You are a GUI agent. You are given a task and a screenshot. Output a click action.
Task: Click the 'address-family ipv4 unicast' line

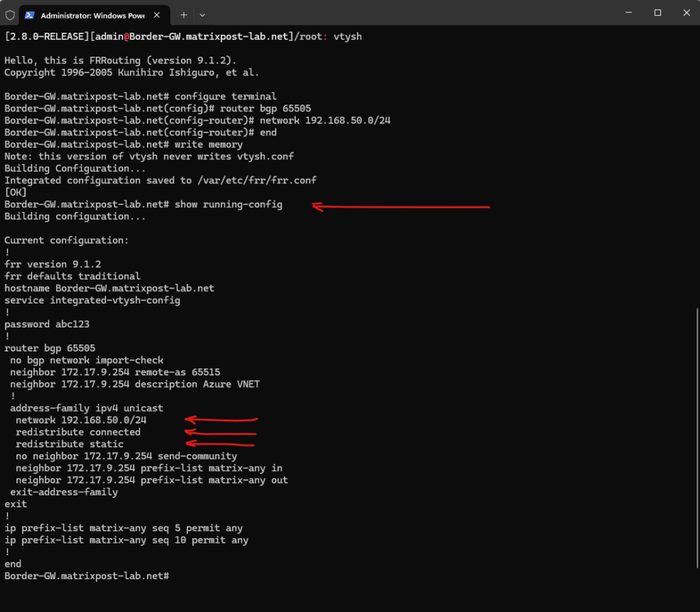[87, 408]
